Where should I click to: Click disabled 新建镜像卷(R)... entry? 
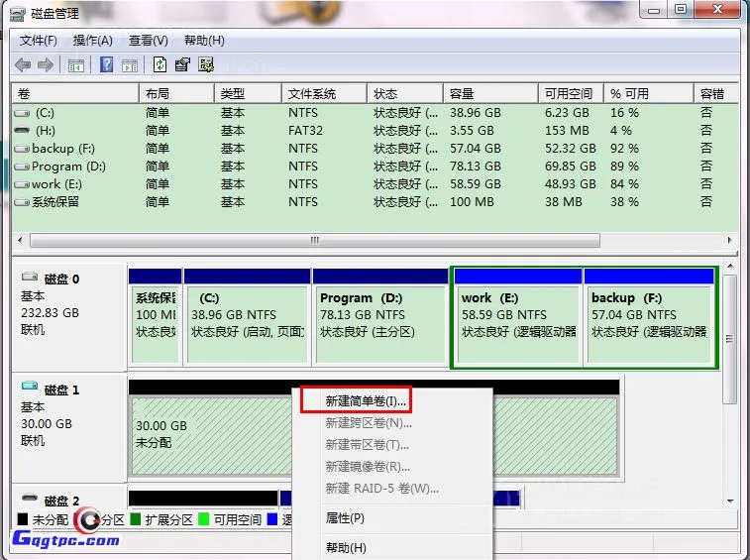[x=368, y=467]
